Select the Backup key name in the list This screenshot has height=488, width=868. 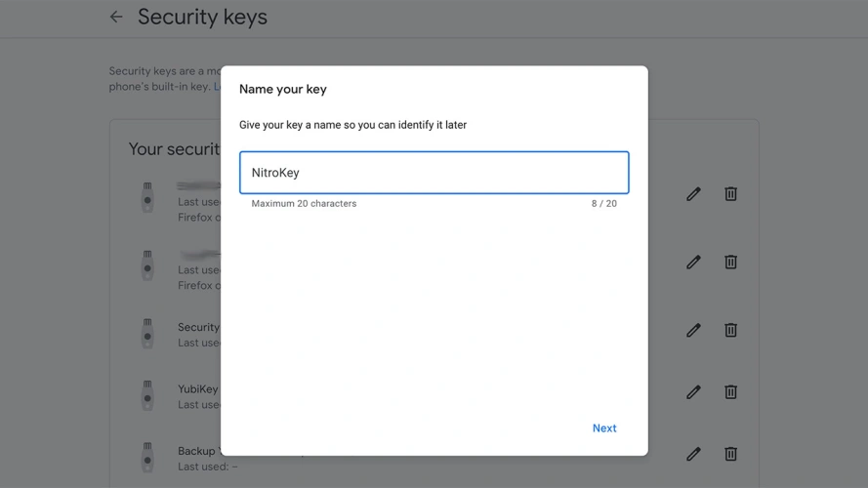pos(198,451)
